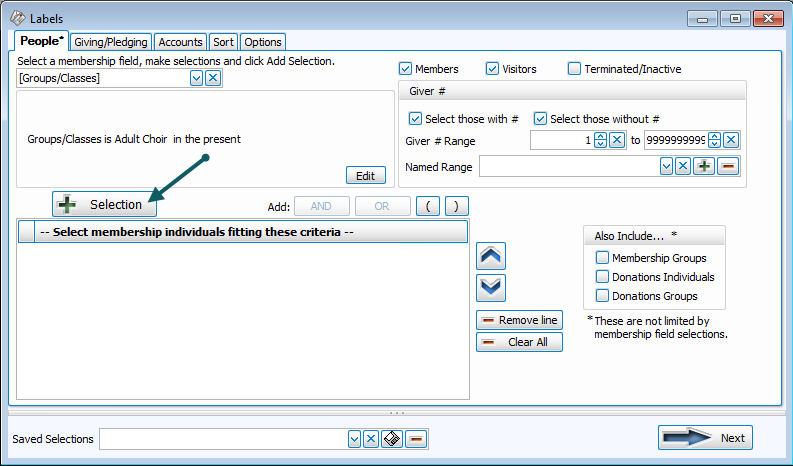Enable the Terminated/Inactive checkbox

(574, 69)
